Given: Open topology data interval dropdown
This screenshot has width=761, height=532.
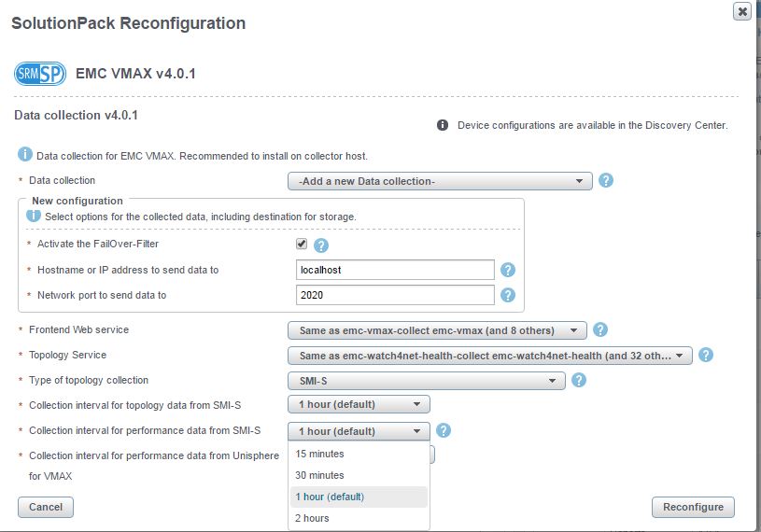Looking at the screenshot, I should 359,404.
